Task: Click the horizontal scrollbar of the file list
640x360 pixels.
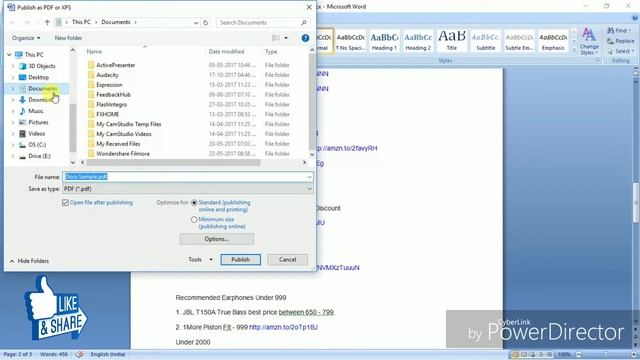Action: (173, 163)
